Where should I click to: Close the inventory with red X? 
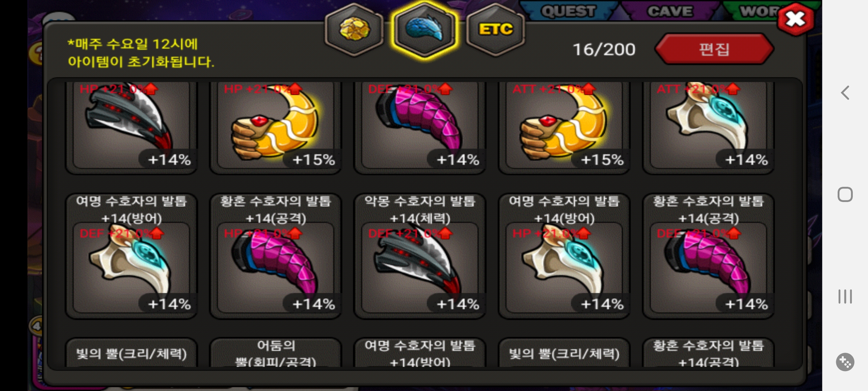coord(795,19)
